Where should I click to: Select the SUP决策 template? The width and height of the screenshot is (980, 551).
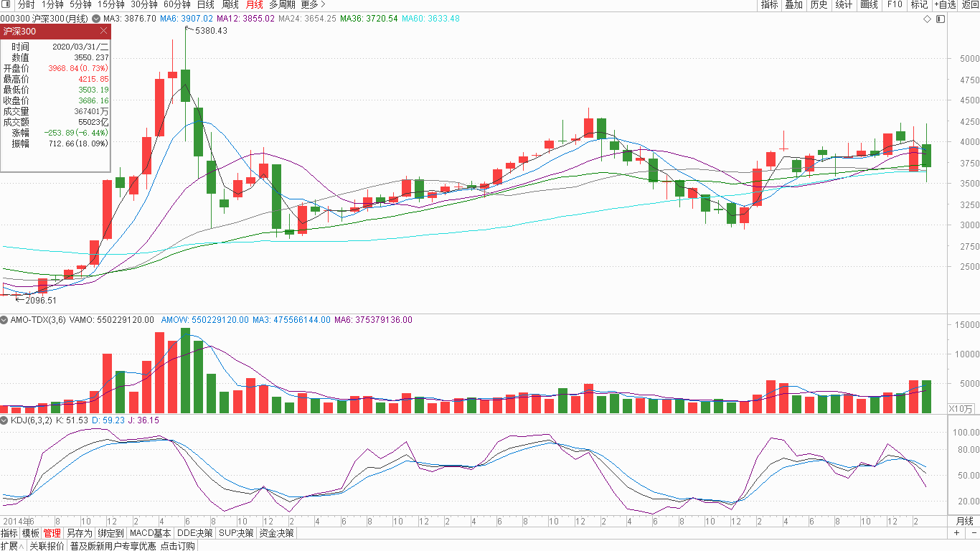236,533
